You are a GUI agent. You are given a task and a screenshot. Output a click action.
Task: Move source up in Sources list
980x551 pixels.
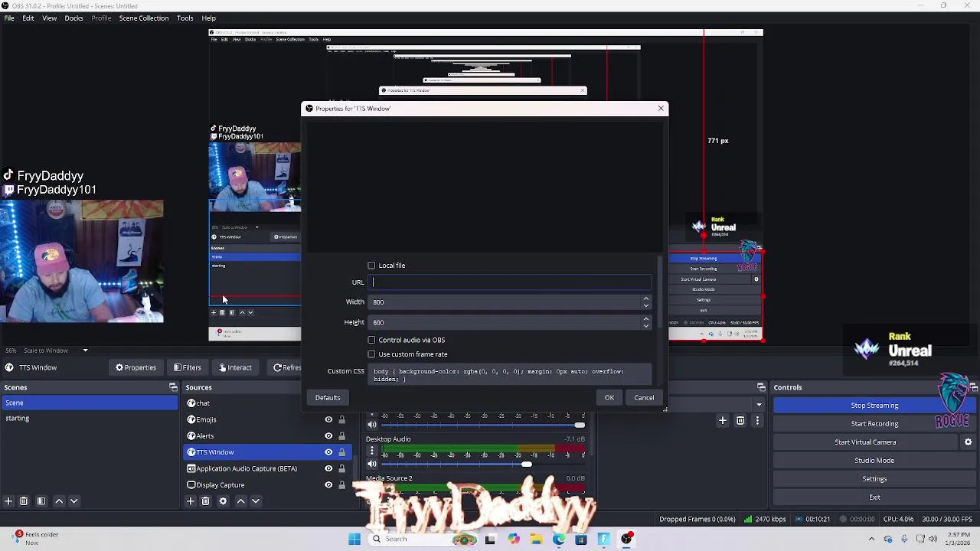(x=240, y=501)
